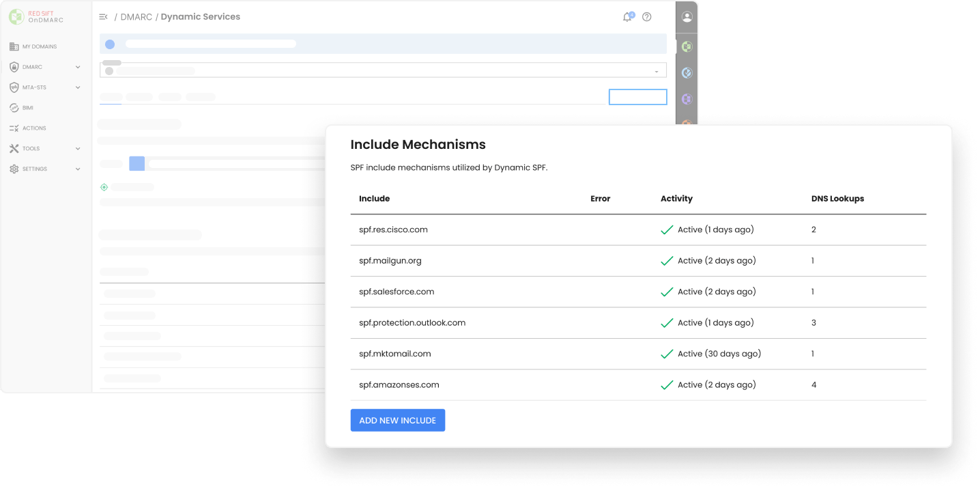The image size is (980, 489).
Task: Click the DMARC breadcrumb link
Action: coord(136,16)
